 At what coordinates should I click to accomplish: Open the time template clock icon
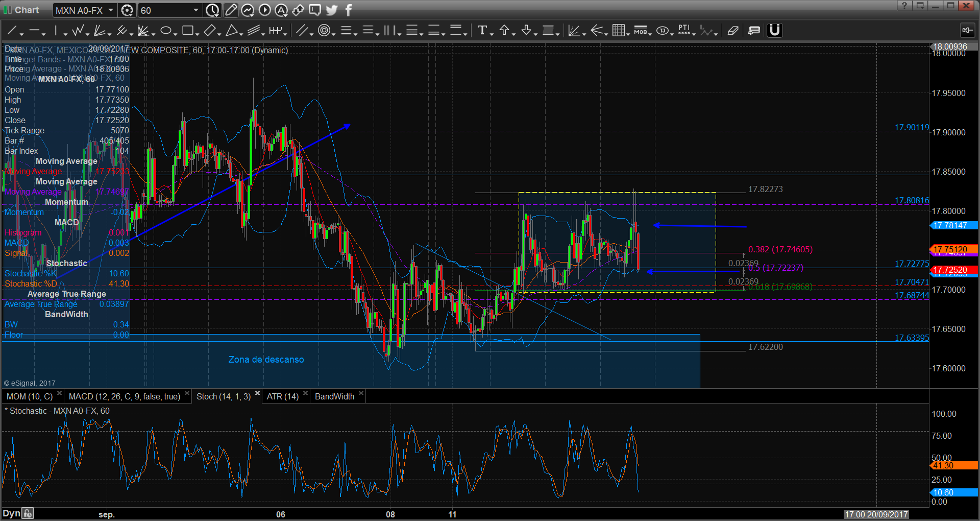point(212,10)
